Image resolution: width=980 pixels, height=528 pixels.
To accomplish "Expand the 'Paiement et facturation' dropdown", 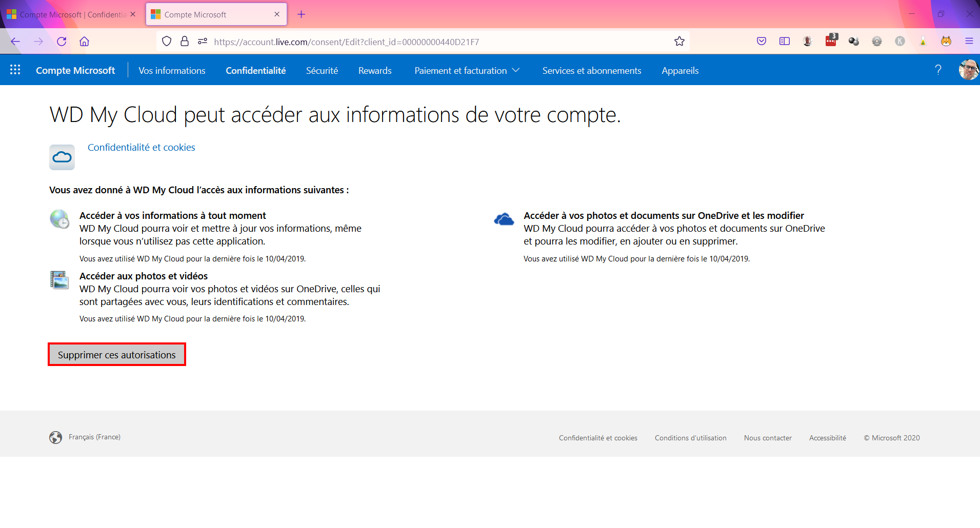I will 467,71.
